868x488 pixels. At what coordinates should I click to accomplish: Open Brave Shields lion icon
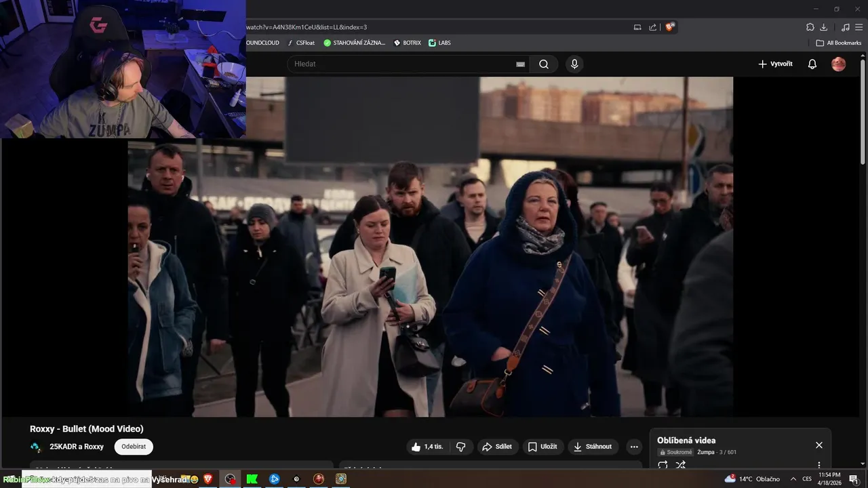[x=669, y=27]
